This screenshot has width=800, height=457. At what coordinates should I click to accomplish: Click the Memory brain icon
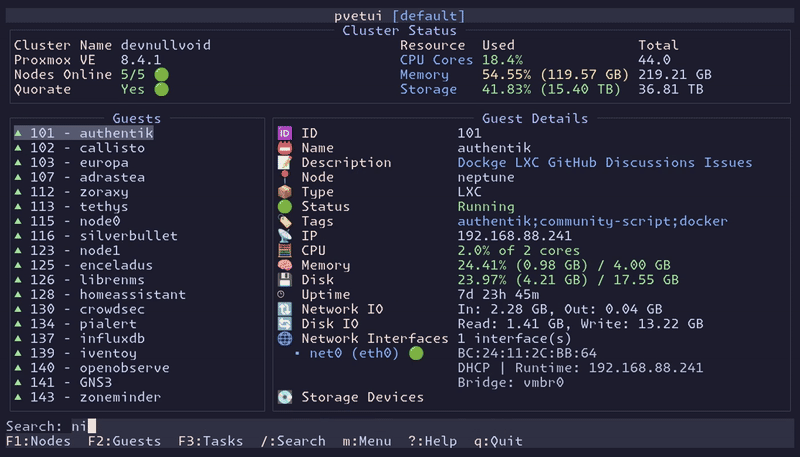[285, 265]
